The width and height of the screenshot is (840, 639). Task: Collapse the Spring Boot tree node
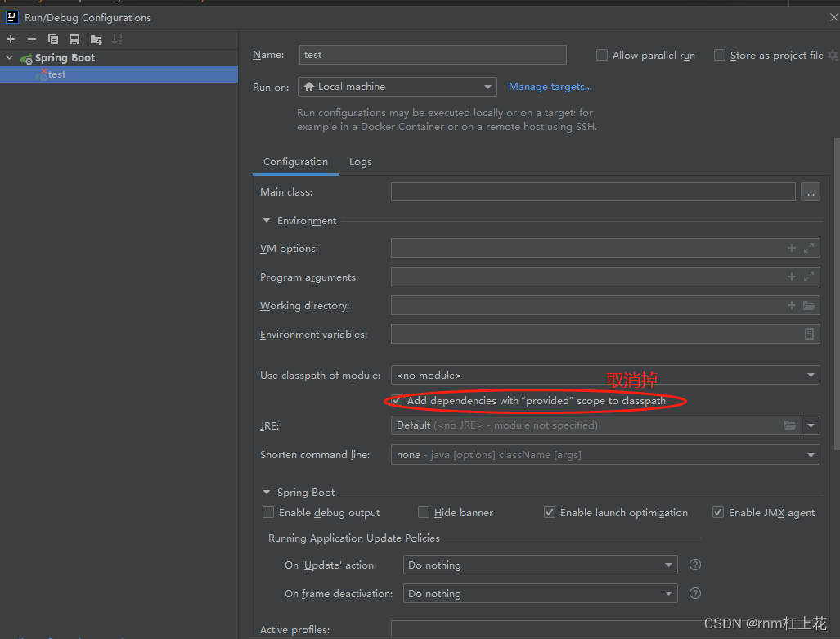(x=10, y=57)
